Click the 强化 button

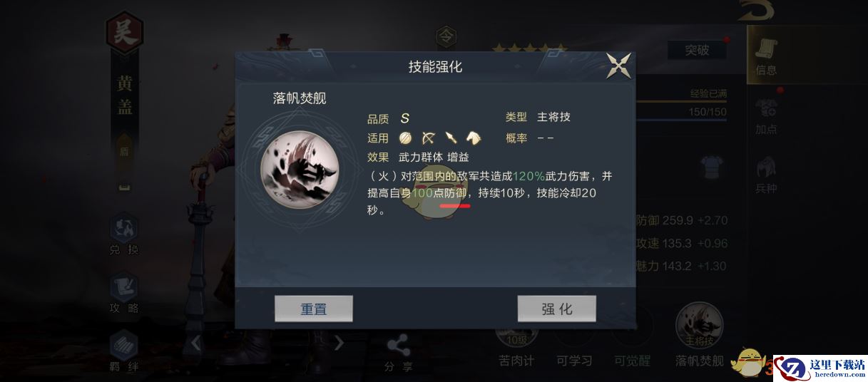[556, 309]
